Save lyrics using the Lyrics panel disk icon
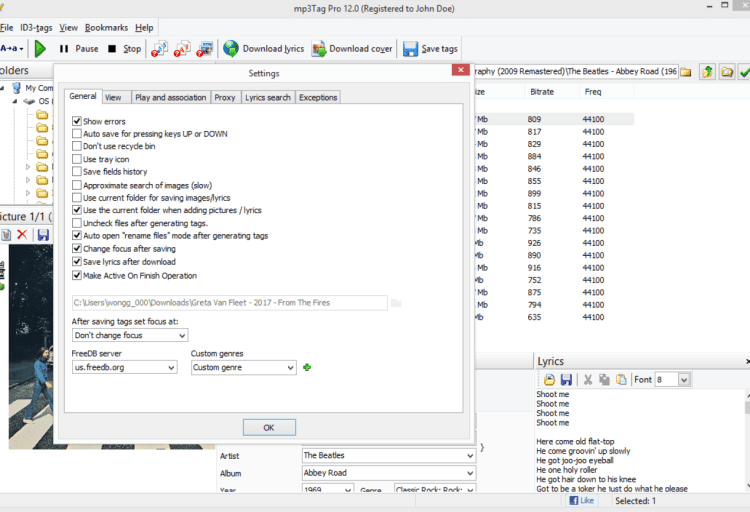 tap(566, 379)
